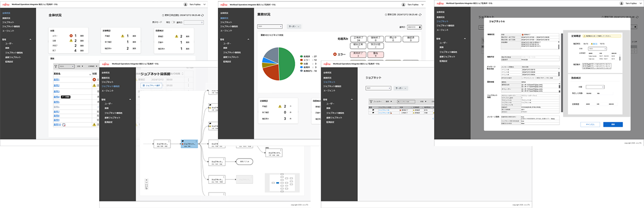Image resolution: width=644 pixels, height=208 pixels.
Task: Click the blue highlighted node in 関係図
Action: (189, 143)
